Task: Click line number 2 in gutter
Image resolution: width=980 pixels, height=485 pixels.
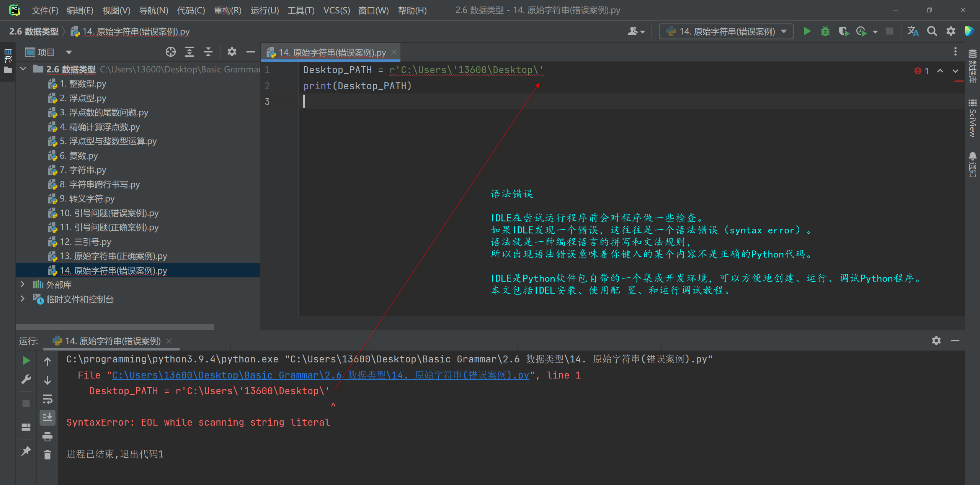Action: [267, 86]
